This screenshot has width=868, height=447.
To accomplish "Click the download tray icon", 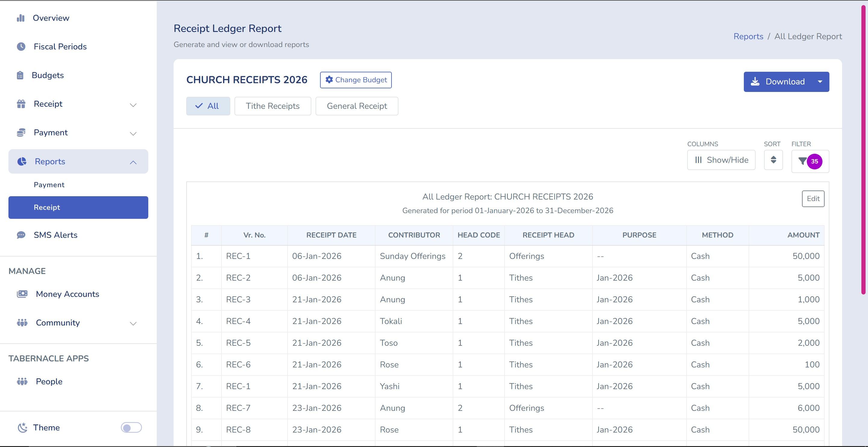I will (x=755, y=82).
